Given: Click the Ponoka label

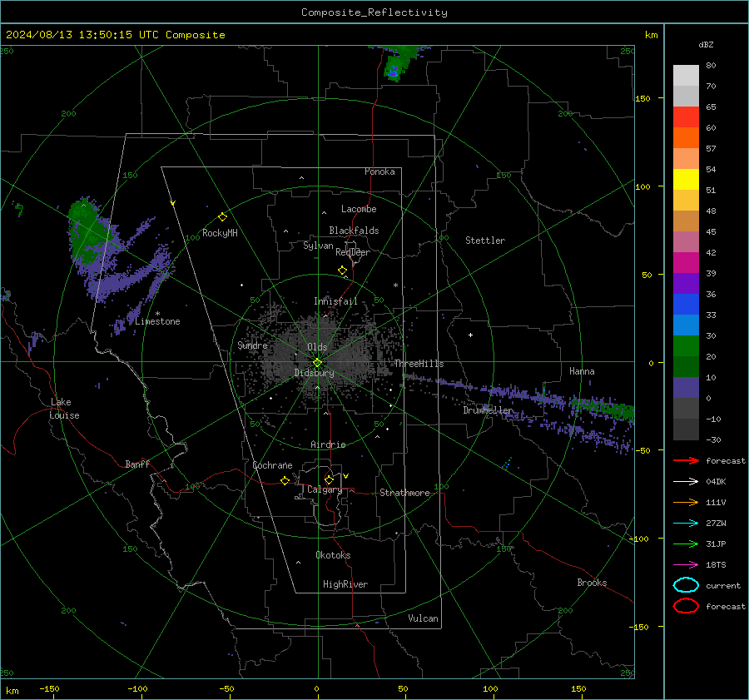Looking at the screenshot, I should [x=379, y=171].
